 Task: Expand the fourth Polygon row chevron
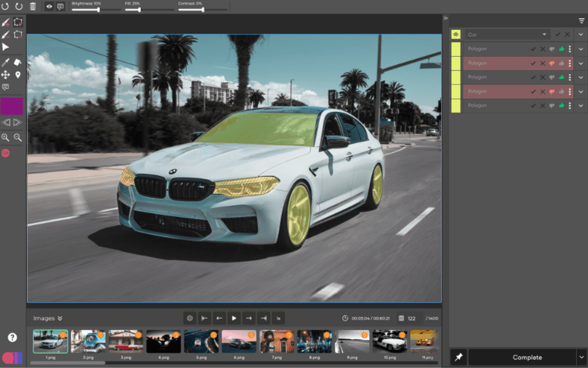[x=581, y=92]
